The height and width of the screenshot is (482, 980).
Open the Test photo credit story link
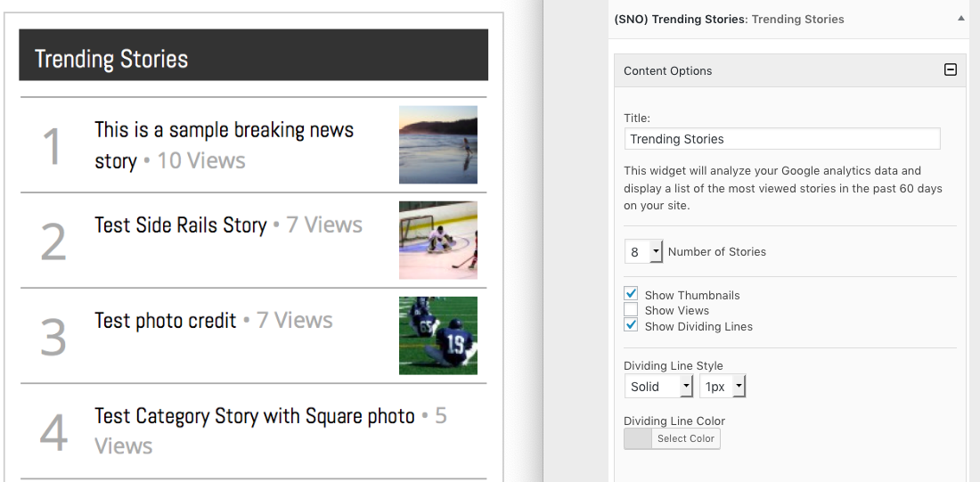point(166,320)
